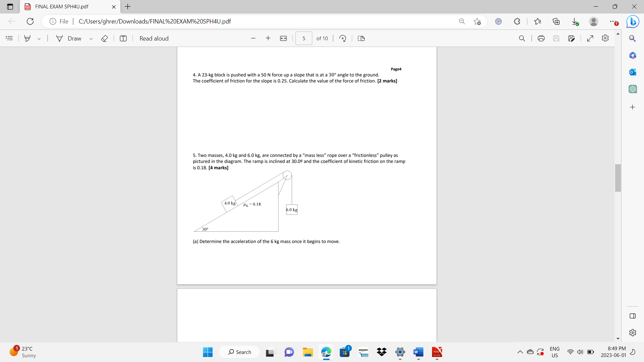Open the Draw pen options dropdown
Viewport: 644px width, 362px height.
point(91,38)
